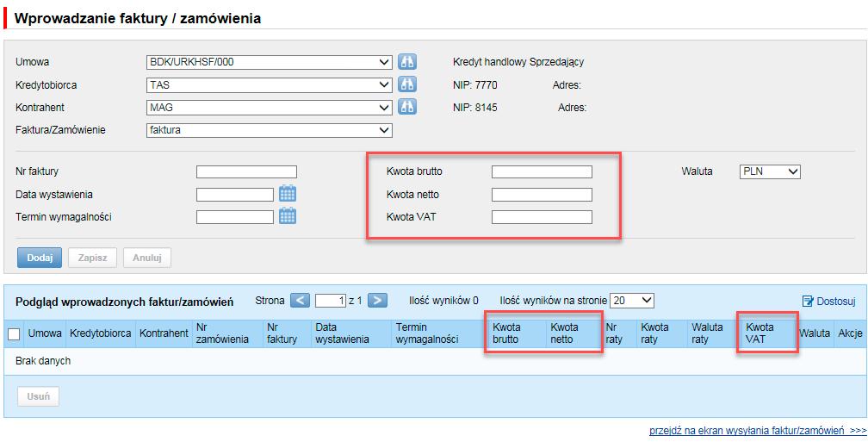This screenshot has width=868, height=442.
Task: Open Faktura/Zamówienie dropdown
Action: [269, 131]
